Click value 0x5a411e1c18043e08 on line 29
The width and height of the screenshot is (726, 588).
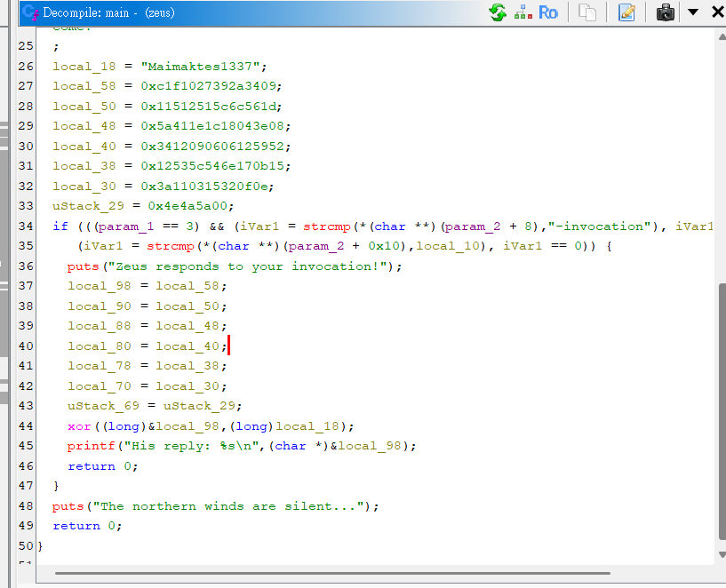tap(212, 126)
